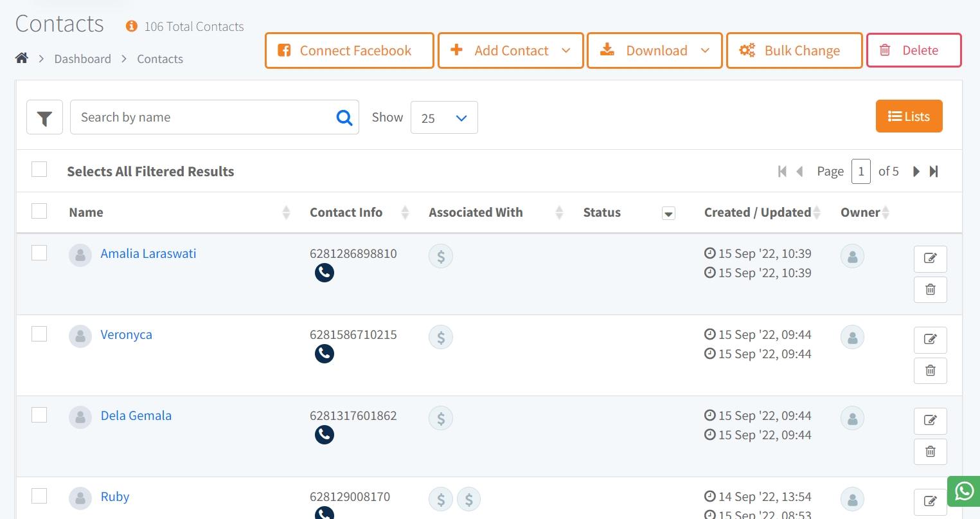This screenshot has height=519, width=980.
Task: Open Veronyca's deal dollar icon
Action: (441, 337)
